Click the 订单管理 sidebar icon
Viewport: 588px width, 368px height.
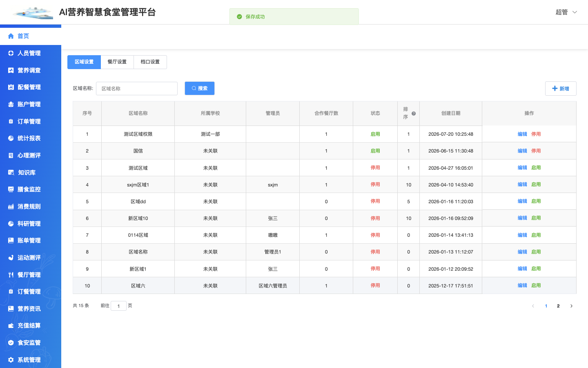[x=11, y=121]
